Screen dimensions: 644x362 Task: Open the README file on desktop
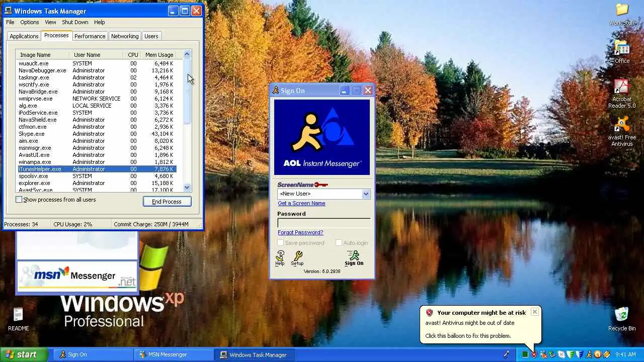point(18,319)
